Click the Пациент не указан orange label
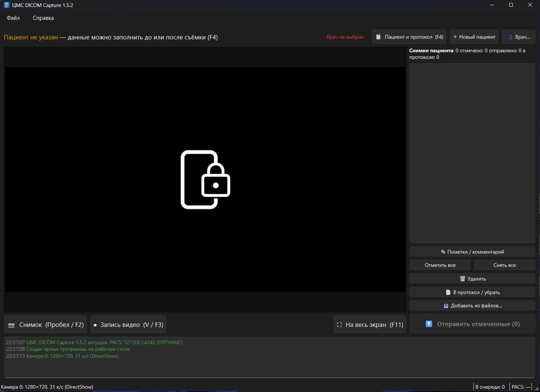 (x=31, y=37)
